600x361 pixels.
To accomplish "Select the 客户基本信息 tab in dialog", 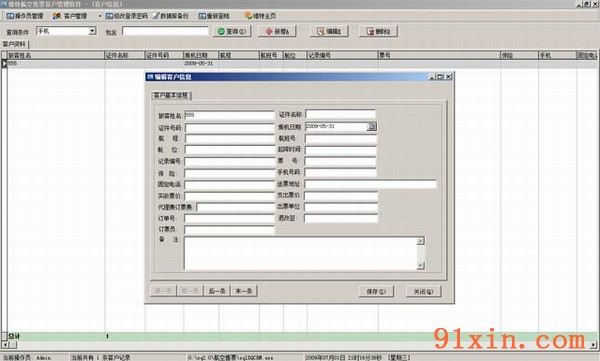I will click(x=171, y=95).
